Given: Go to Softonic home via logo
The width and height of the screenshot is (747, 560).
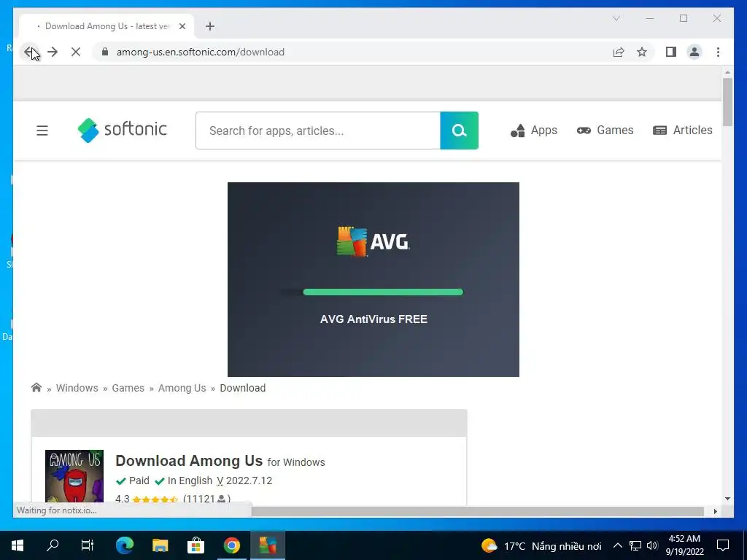Looking at the screenshot, I should click(123, 130).
